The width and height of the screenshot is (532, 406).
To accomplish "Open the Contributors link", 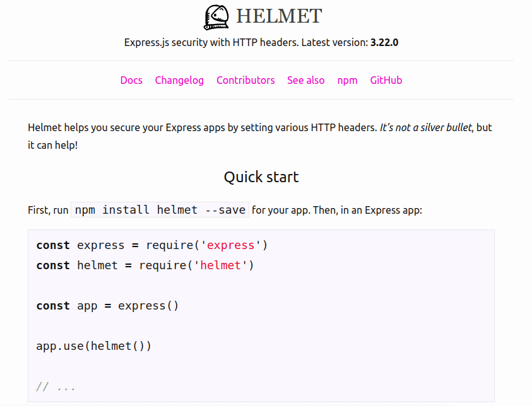I will [245, 80].
